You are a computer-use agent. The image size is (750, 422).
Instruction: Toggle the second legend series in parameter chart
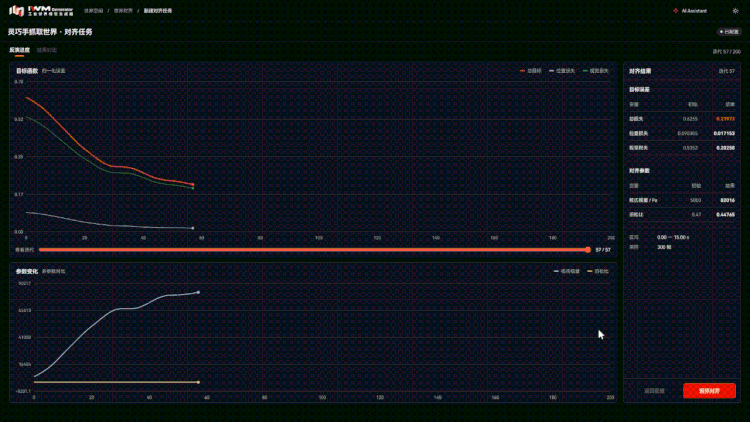598,271
